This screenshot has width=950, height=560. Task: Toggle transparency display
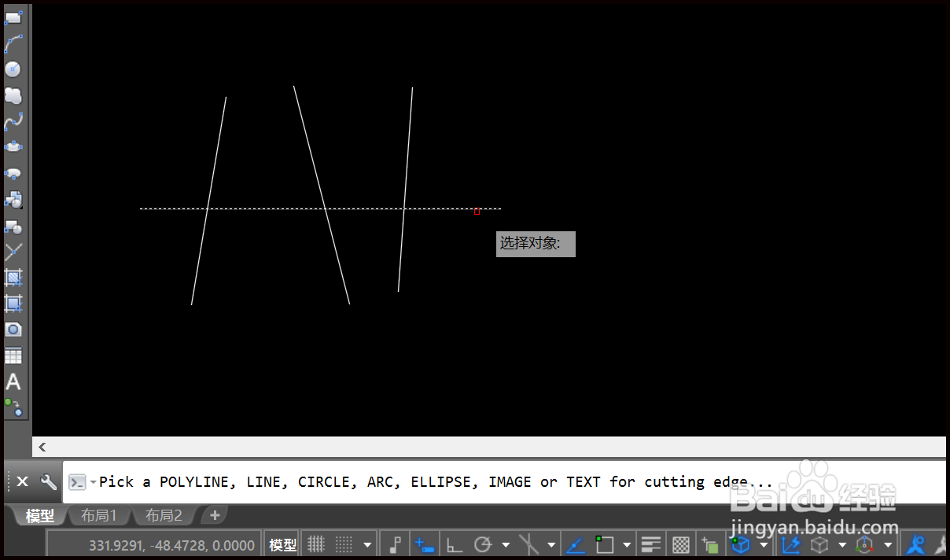681,544
